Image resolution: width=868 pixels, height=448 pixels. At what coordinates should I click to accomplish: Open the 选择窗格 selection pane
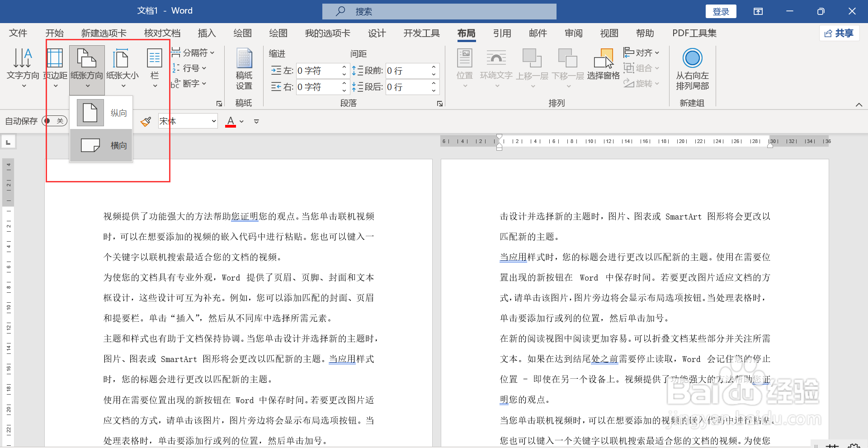(x=604, y=64)
